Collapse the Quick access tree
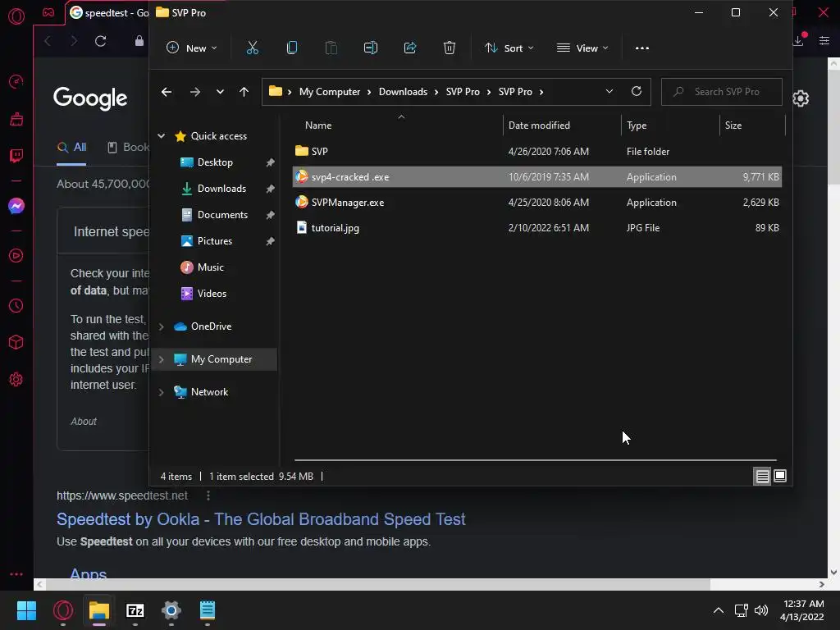 pyautogui.click(x=162, y=136)
